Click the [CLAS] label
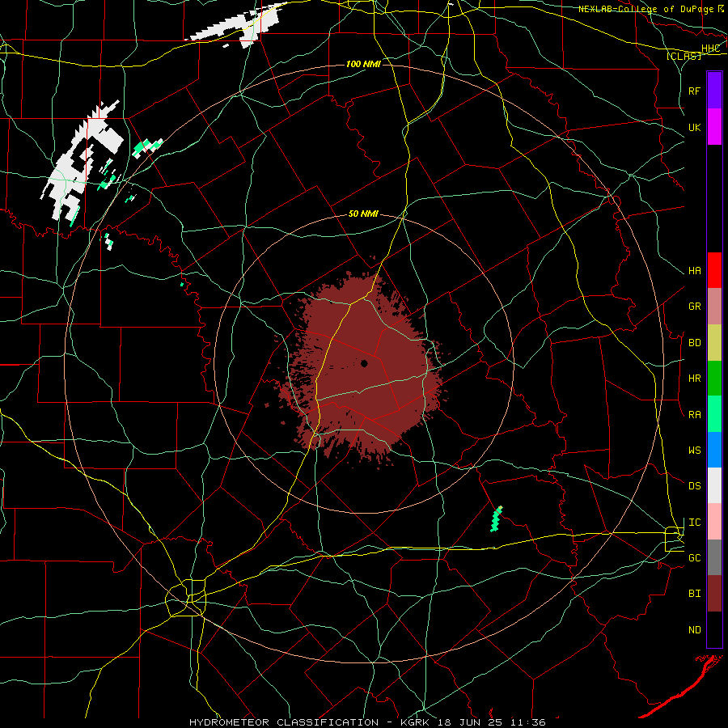 684,56
